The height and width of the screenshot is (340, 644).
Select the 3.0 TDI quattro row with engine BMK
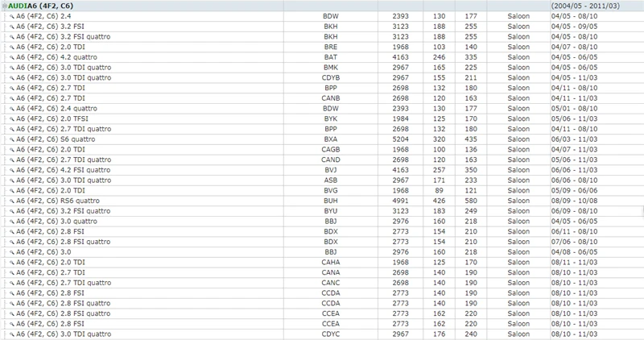[322, 68]
